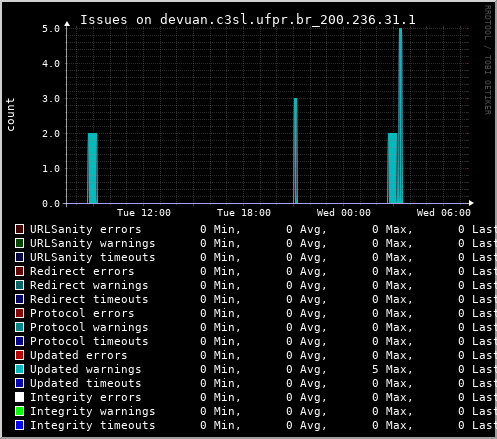Click the Tue 12:00 time axis label

pyautogui.click(x=144, y=213)
